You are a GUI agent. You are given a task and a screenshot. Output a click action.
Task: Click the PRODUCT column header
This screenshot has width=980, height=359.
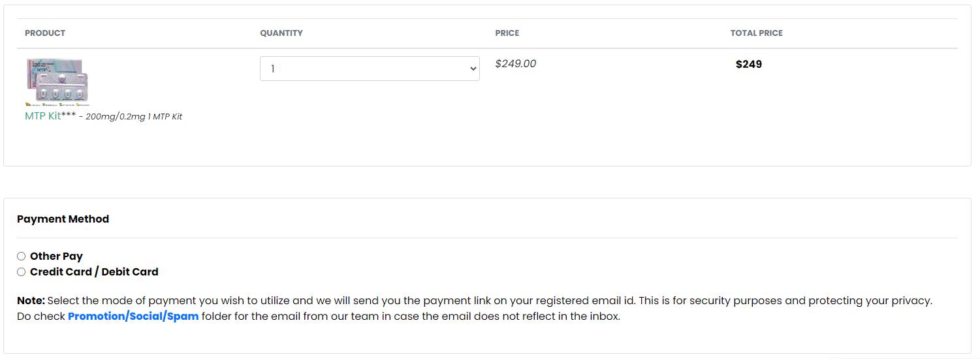point(45,33)
